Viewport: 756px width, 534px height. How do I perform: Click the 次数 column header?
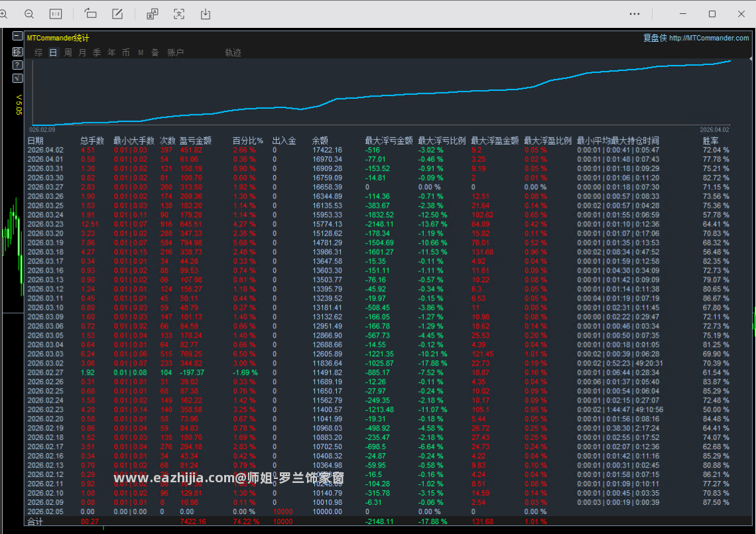(x=167, y=141)
